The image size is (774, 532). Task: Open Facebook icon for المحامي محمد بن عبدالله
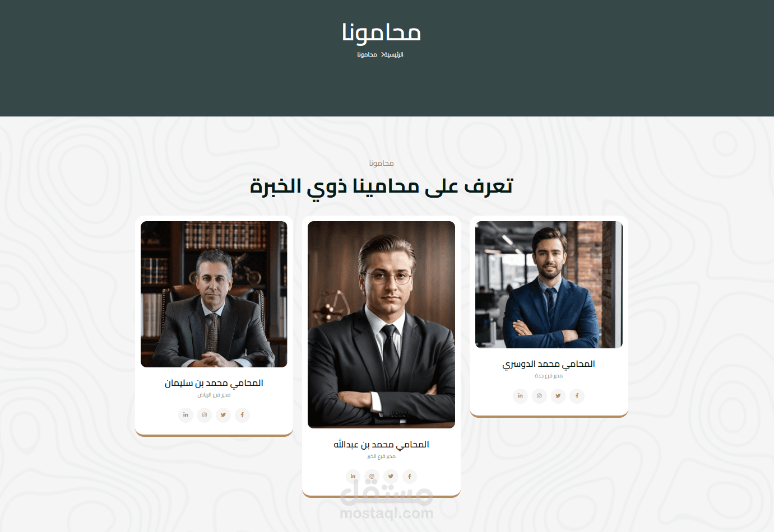pos(410,477)
